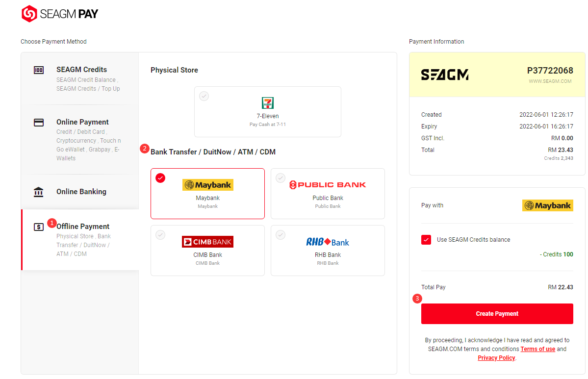Select the 7-Eleven radio check

[x=204, y=96]
